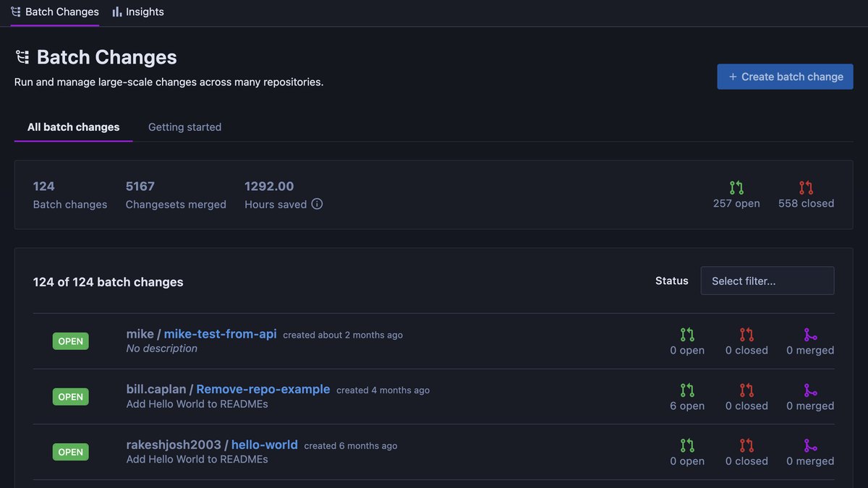
Task: Click the 1292.00 Hours saved value
Action: (x=269, y=187)
